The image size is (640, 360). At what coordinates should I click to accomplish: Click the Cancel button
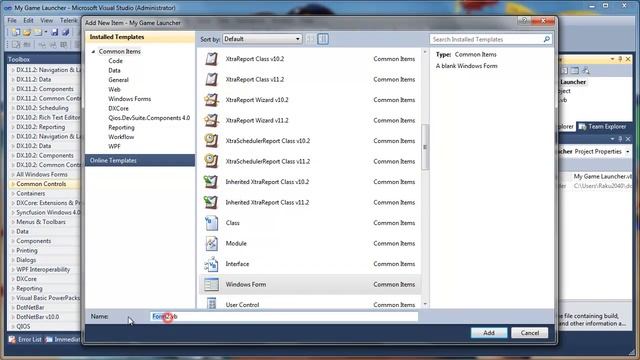coord(530,333)
